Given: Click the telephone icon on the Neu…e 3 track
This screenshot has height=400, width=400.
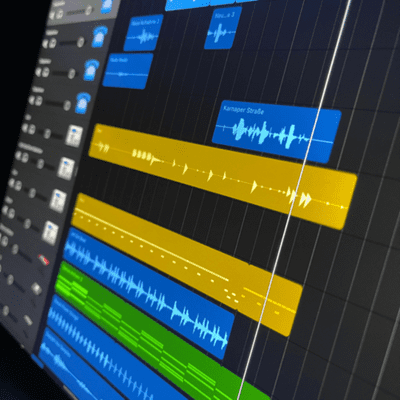Looking at the screenshot, I should [x=99, y=37].
